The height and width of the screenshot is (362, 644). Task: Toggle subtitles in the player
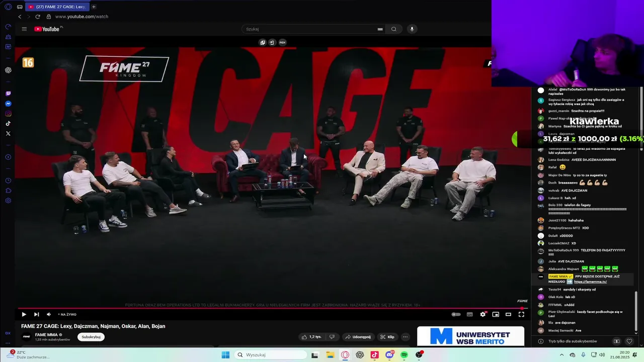coord(469,314)
